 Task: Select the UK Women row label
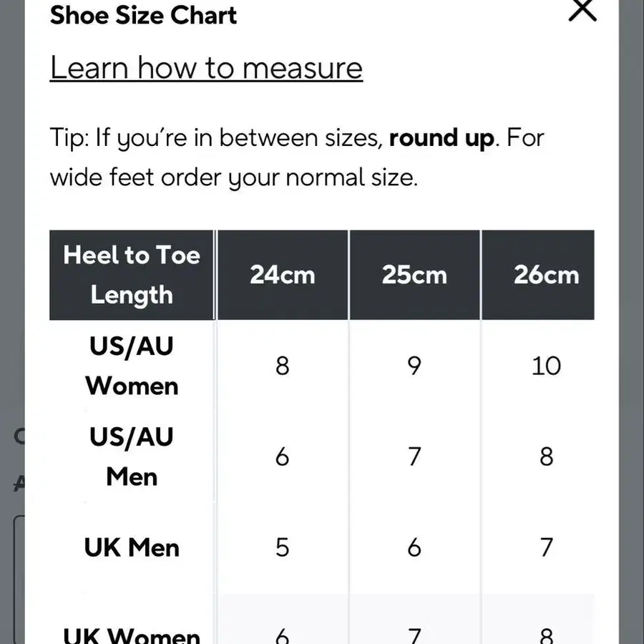pos(132,634)
